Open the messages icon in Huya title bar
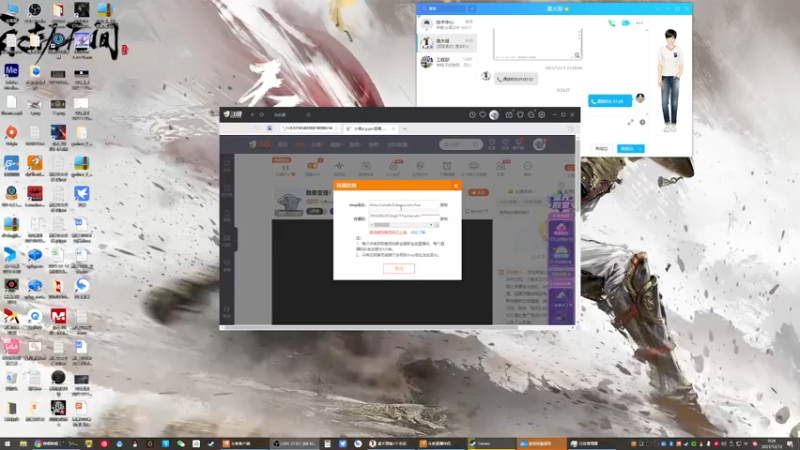Viewport: 800px width, 450px height. pos(531,115)
